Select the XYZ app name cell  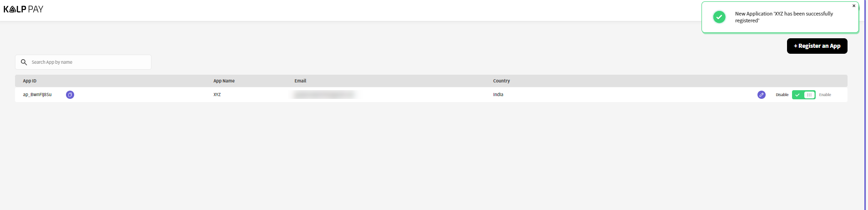[x=217, y=95]
